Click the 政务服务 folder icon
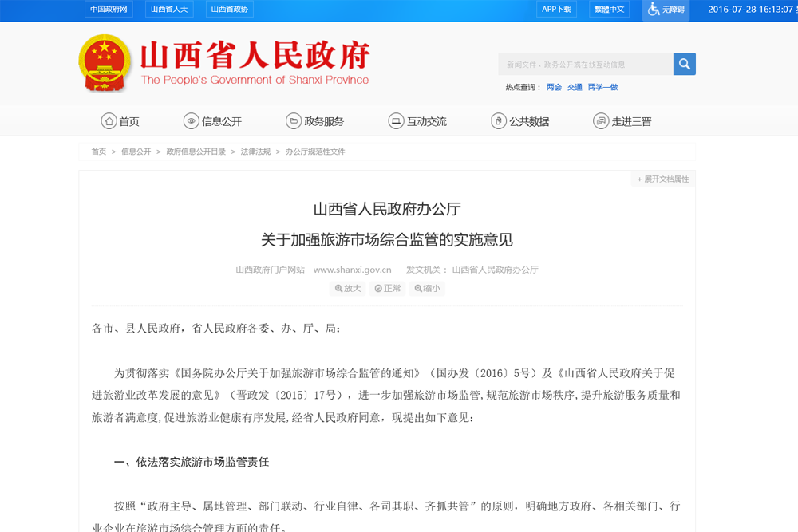 pyautogui.click(x=294, y=121)
